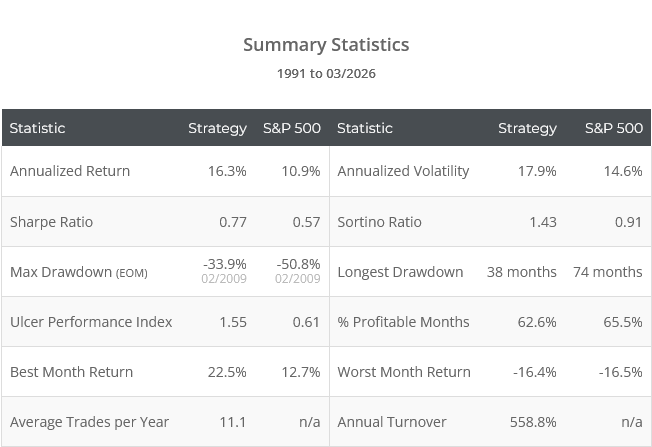Click the Max Drawdown (EOM) label
This screenshot has height=447, width=652.
coord(78,272)
